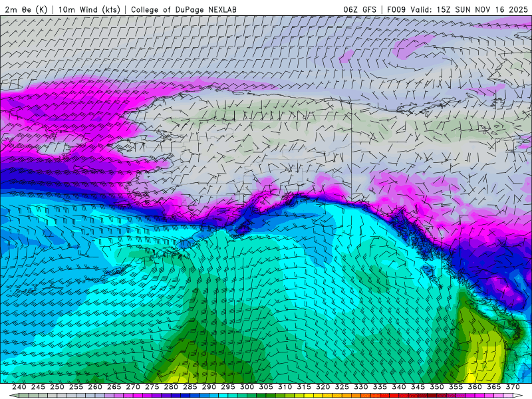532x399 pixels.
Task: Choose the 275 value on the scale
Action: click(152, 387)
